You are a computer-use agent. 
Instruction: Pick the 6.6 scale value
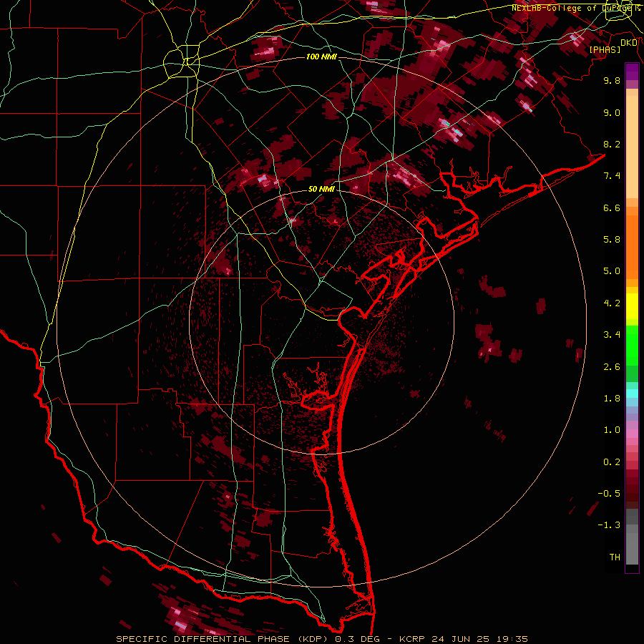pos(612,208)
